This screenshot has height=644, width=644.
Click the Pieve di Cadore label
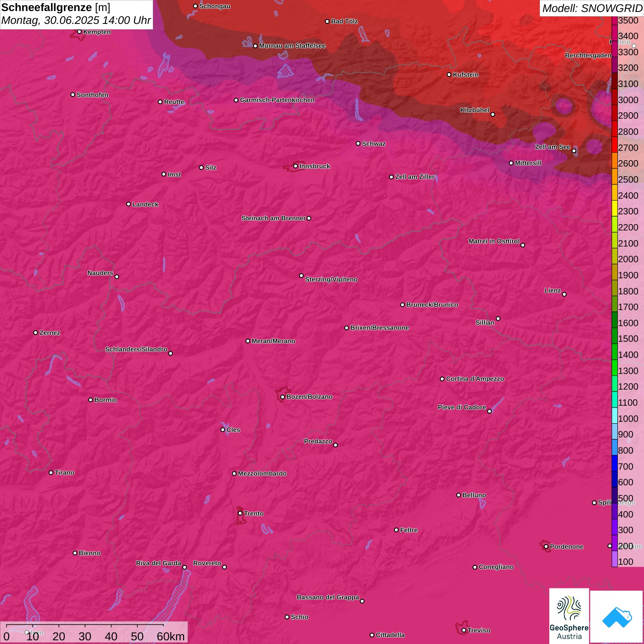(462, 407)
